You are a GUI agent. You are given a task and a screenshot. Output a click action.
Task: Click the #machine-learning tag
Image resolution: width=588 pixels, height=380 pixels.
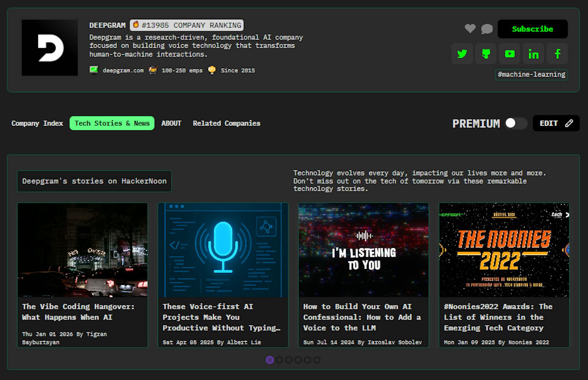[x=531, y=74]
